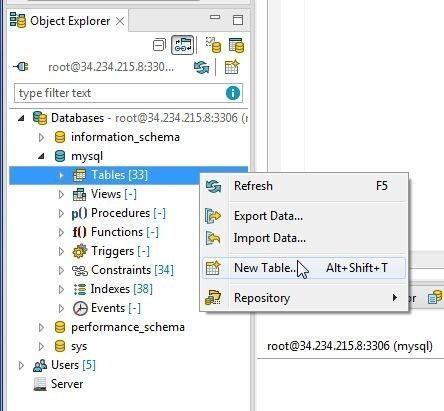Click the Repository menu icon
Image resolution: width=444 pixels, height=411 pixels.
point(213,298)
